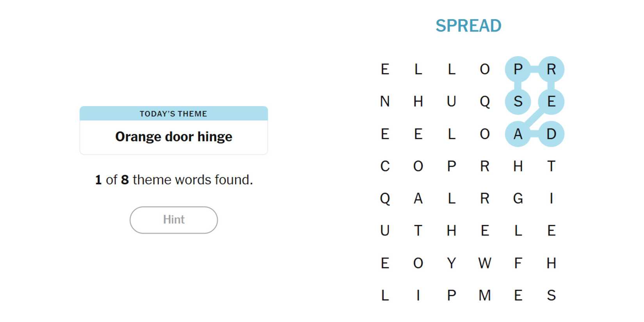
Task: Tap the letter Y in the grid
Action: pos(452,263)
